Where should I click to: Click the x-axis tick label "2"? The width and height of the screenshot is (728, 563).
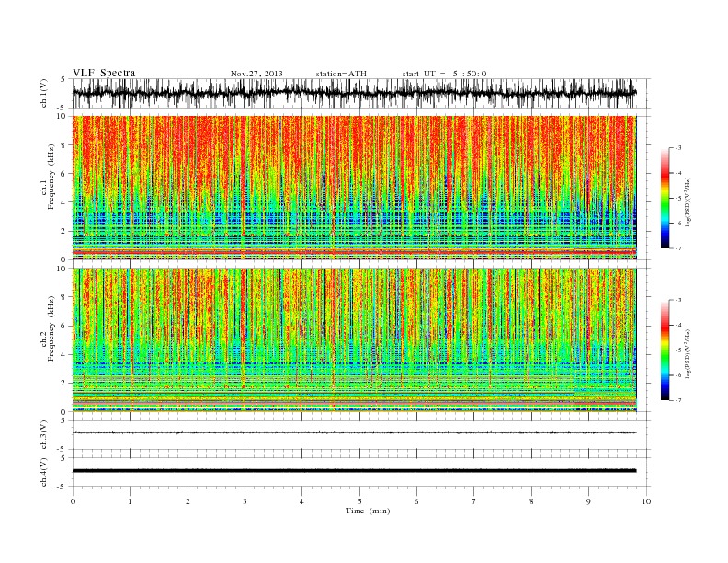click(188, 501)
